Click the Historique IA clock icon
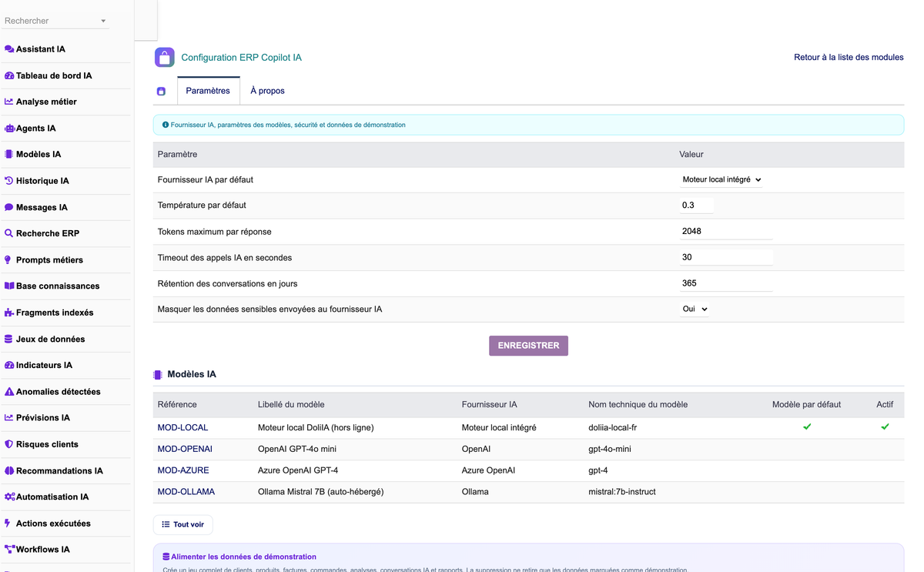The height and width of the screenshot is (572, 924). (9, 181)
